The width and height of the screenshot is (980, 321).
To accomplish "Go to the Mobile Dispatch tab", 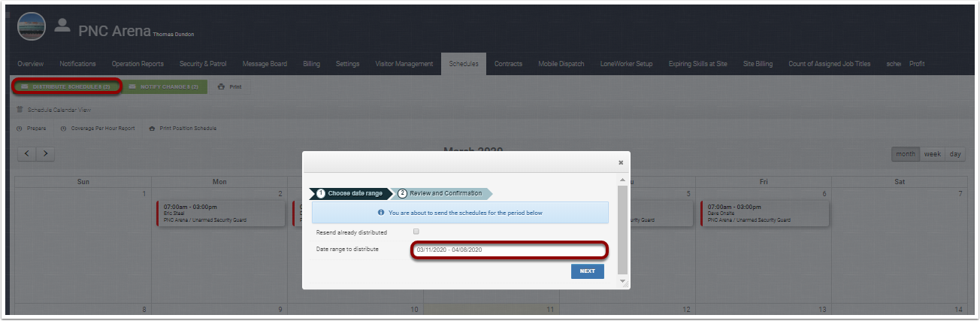I will (x=561, y=64).
